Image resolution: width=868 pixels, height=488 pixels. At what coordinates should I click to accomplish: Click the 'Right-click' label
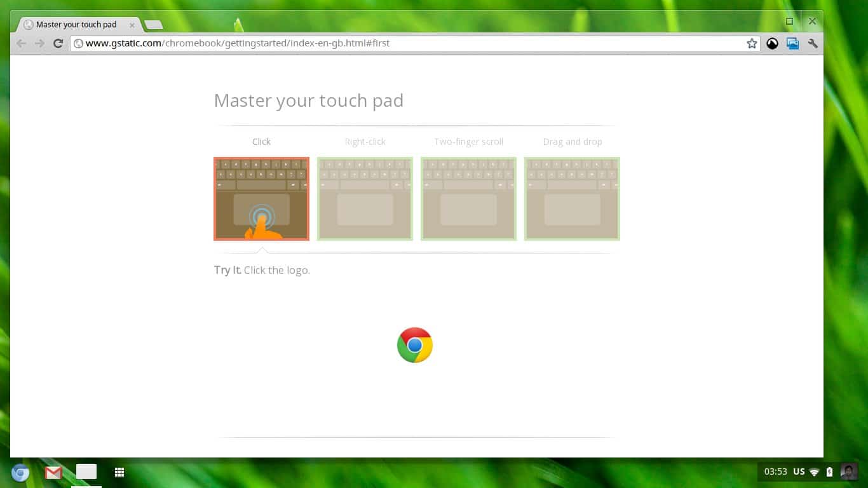[365, 142]
